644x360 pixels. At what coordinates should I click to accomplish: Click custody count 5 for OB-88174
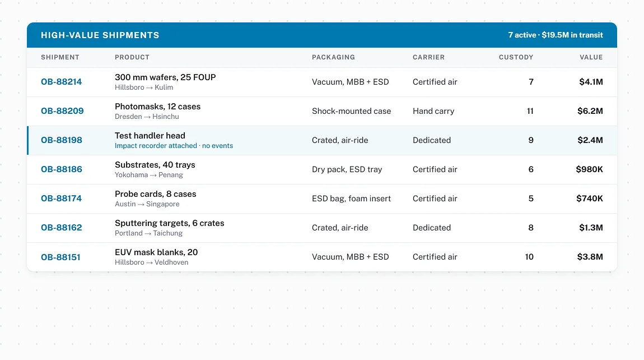531,199
